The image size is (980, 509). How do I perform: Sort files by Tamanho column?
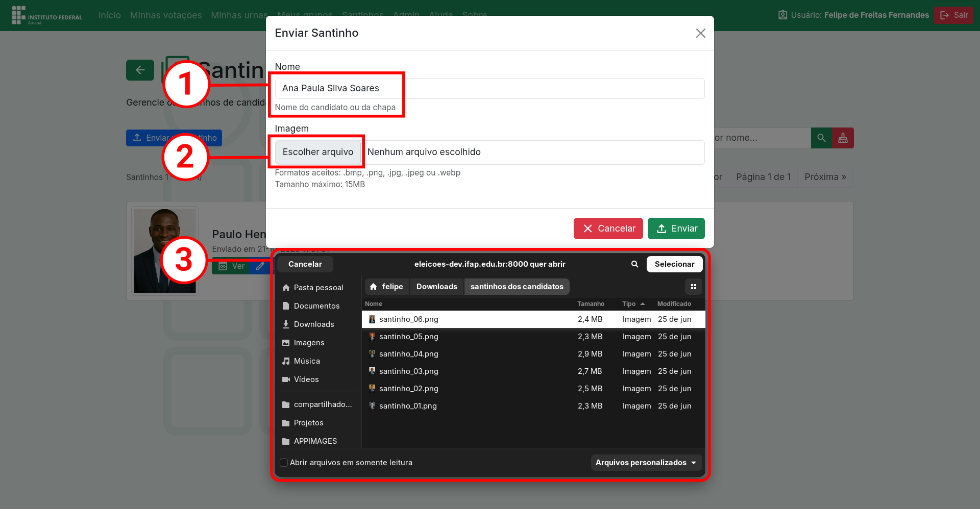click(x=591, y=304)
